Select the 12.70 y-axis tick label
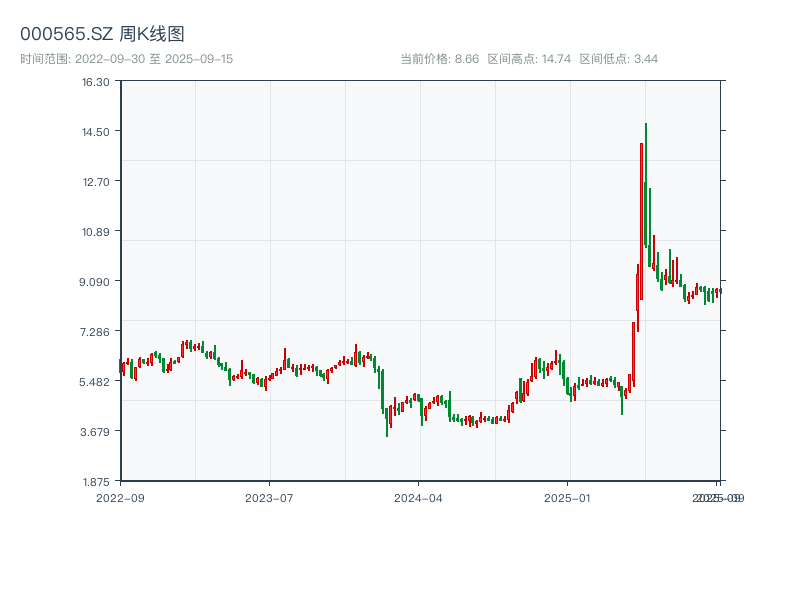The height and width of the screenshot is (600, 800). click(96, 181)
